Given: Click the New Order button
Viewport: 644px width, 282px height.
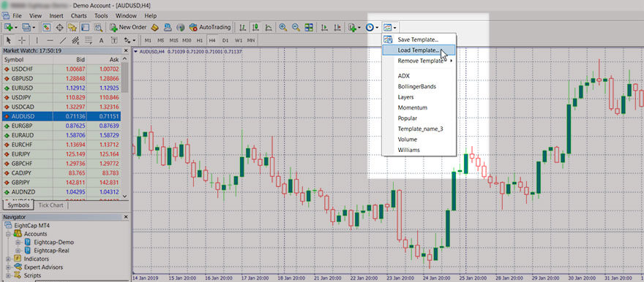Looking at the screenshot, I should 128,28.
